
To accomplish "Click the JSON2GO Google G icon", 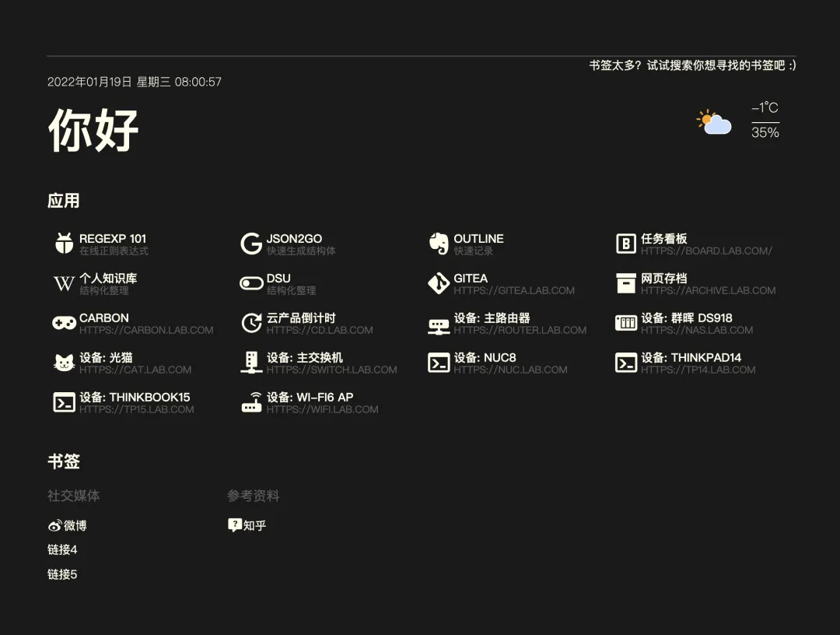I will point(250,244).
